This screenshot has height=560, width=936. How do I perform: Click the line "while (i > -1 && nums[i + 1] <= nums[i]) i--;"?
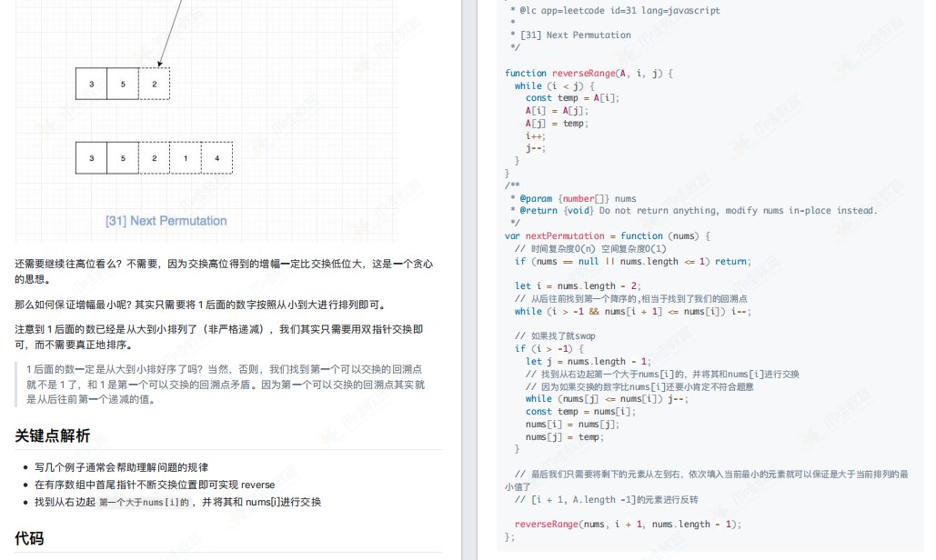click(633, 311)
